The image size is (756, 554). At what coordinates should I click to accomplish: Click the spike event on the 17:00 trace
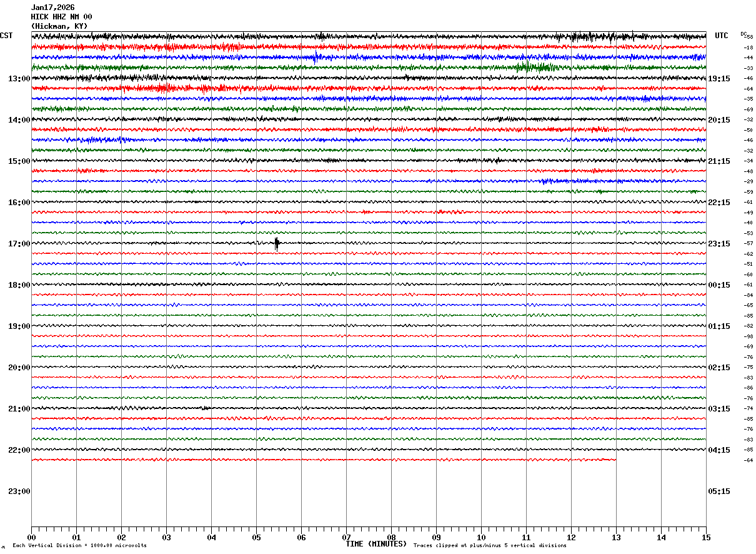pos(276,244)
